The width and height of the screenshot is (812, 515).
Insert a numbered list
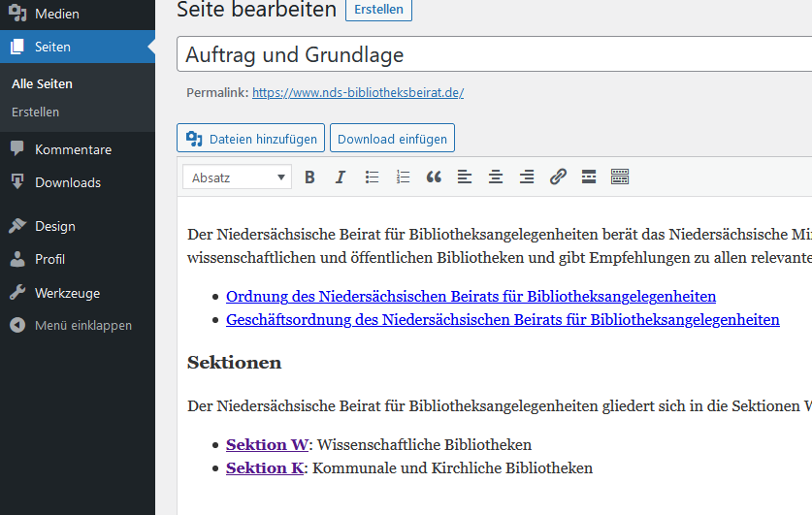(403, 177)
